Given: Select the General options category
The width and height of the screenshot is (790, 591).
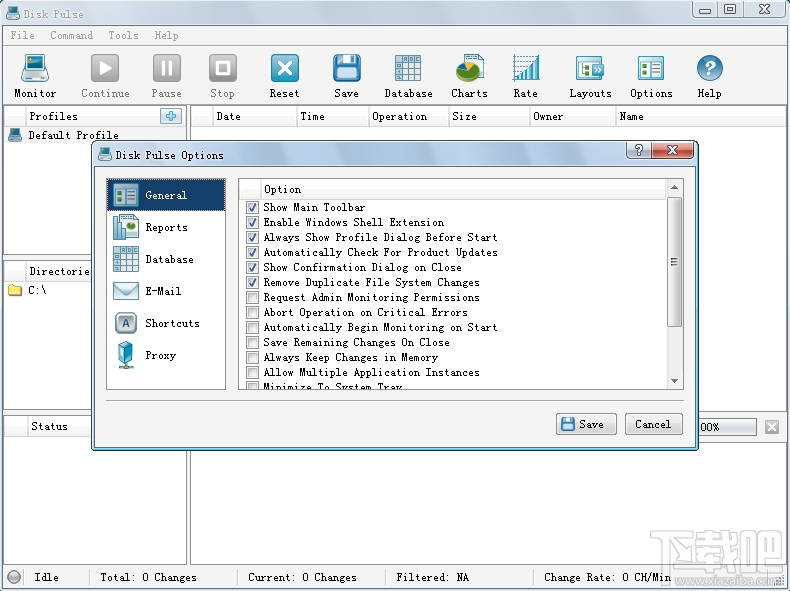Looking at the screenshot, I should click(166, 195).
